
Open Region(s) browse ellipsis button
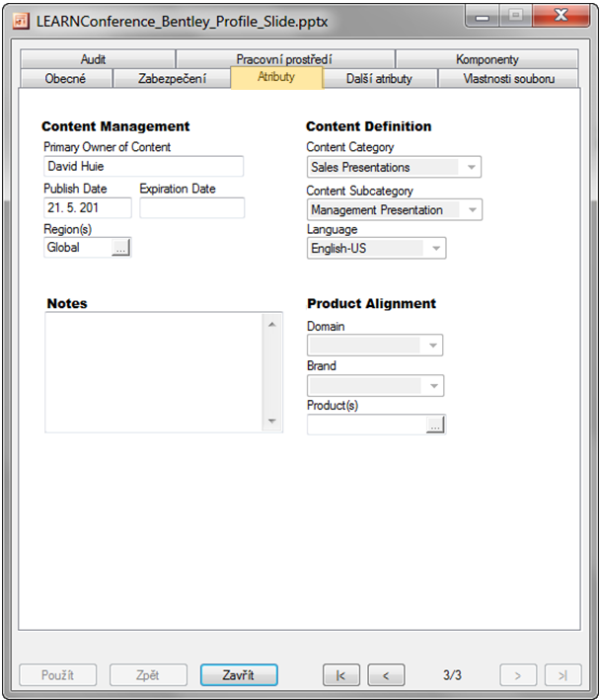click(120, 249)
